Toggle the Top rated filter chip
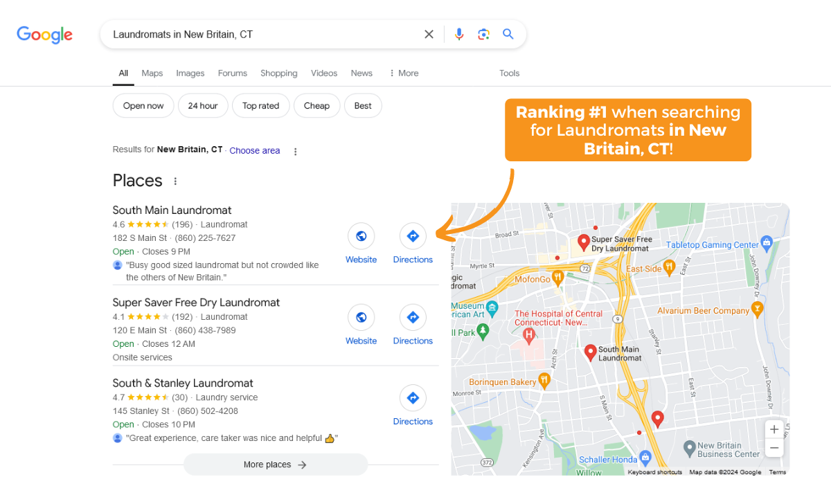 click(x=261, y=106)
